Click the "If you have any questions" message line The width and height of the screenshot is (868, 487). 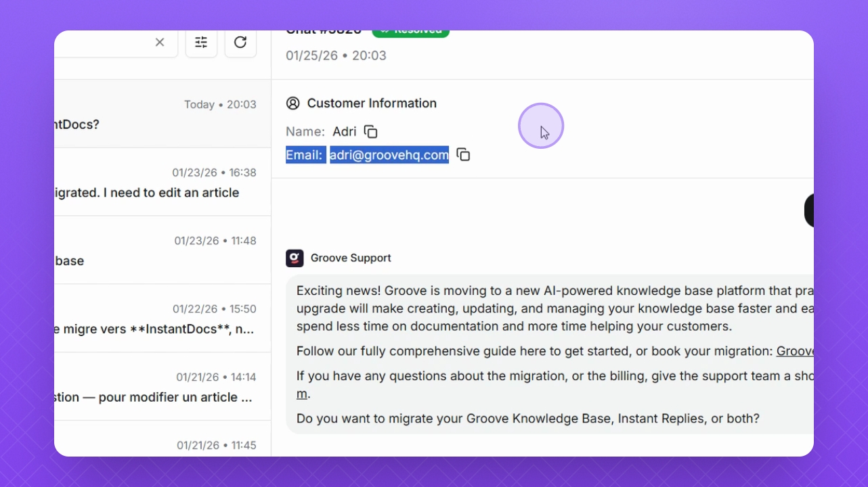click(x=555, y=385)
